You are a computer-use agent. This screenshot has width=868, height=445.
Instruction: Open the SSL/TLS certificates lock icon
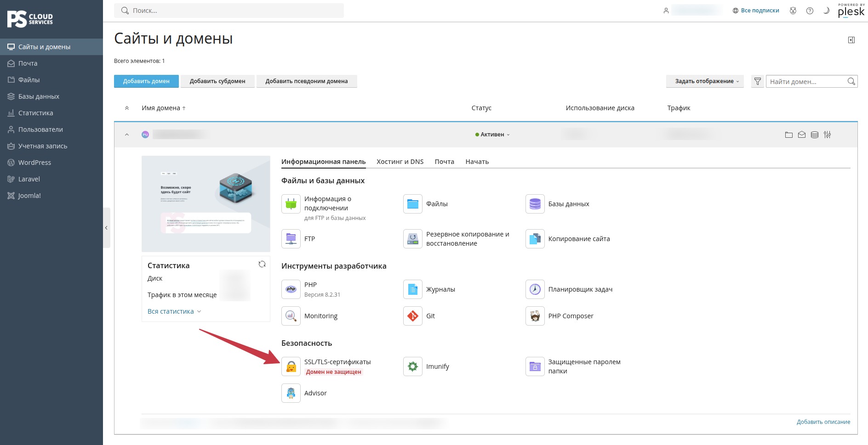coord(291,366)
